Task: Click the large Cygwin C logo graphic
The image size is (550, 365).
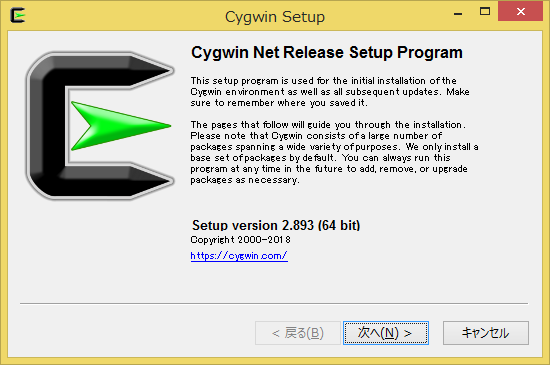Action: click(100, 126)
